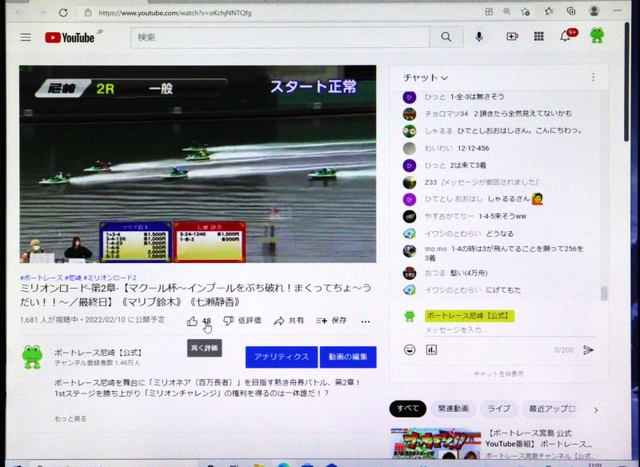Open the ボートレース宮島 recommended video thumbnail

[x=435, y=443]
